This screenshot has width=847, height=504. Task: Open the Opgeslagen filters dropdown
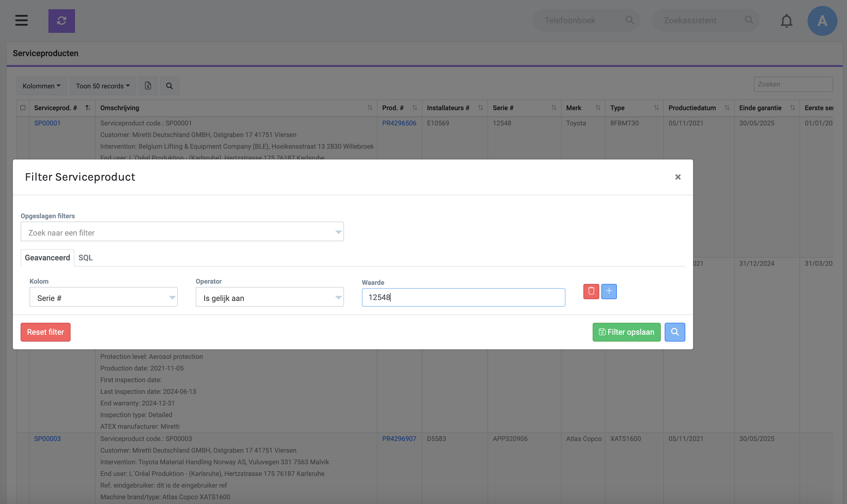click(x=182, y=232)
